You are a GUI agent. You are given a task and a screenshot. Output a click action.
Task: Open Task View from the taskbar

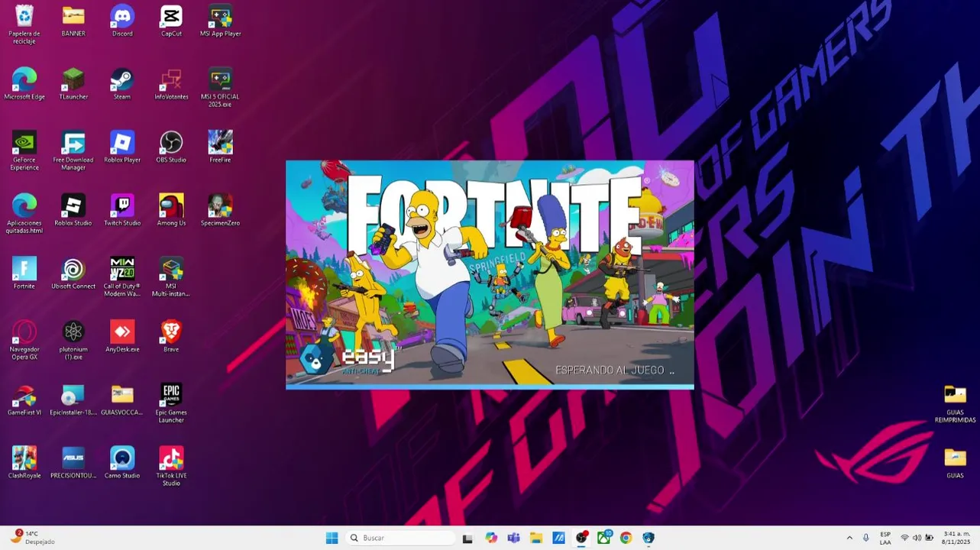(468, 538)
